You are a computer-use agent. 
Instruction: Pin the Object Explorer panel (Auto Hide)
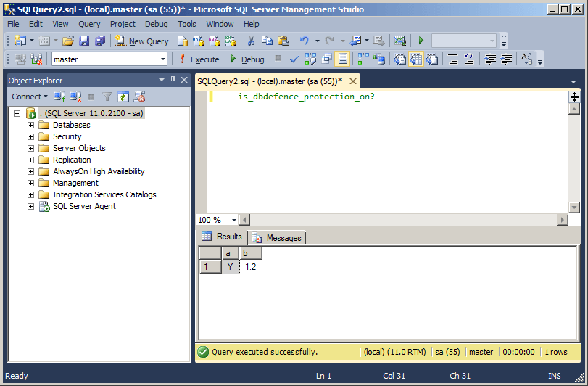[173, 81]
